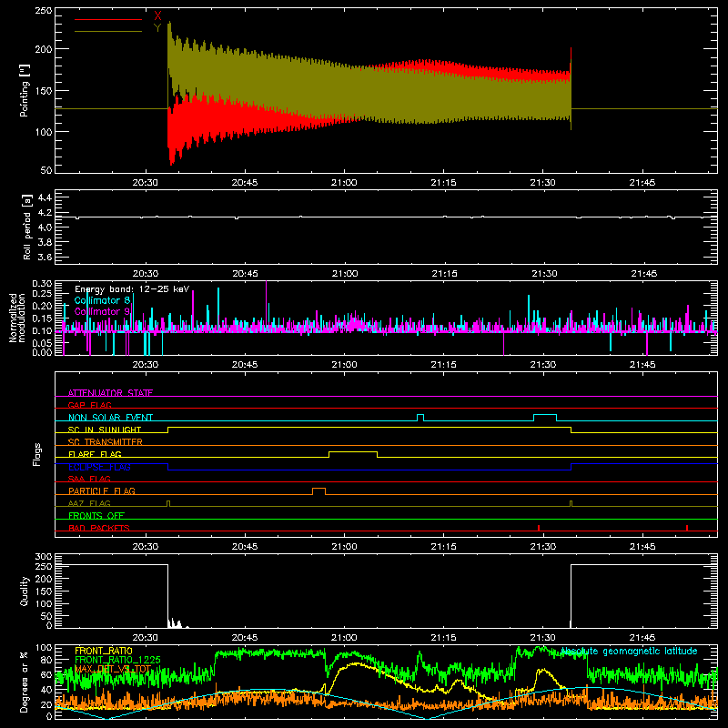
Task: Click the 0.05 tick on modulation axis
Action: click(42, 343)
